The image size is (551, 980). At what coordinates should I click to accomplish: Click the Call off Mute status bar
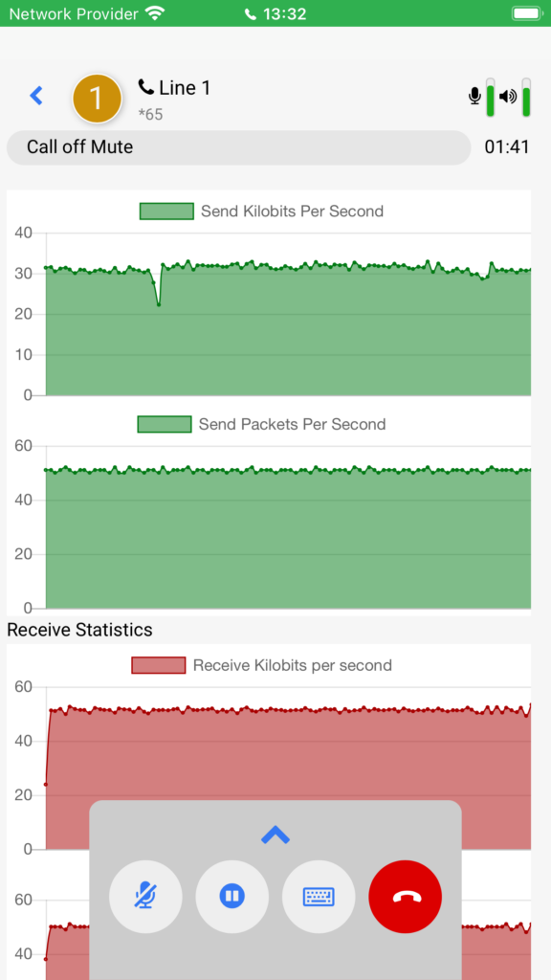point(238,147)
